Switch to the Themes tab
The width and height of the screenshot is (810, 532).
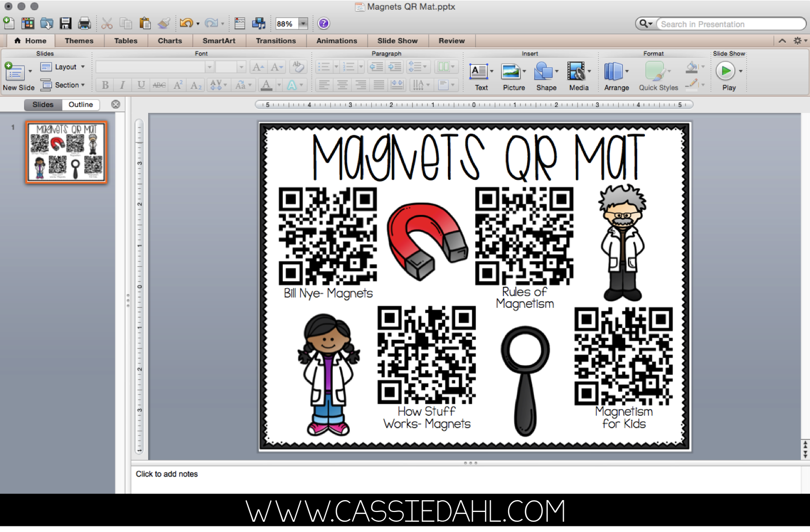[79, 41]
